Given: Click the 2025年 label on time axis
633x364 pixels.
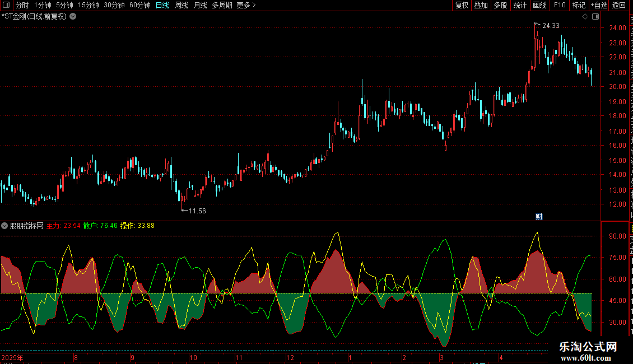Looking at the screenshot, I should click(12, 357).
